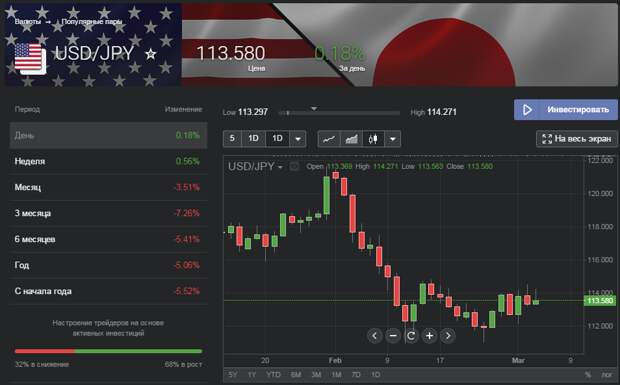Open timeframe interval dropdown arrow
Viewport: 620px width, 385px height.
click(x=298, y=139)
